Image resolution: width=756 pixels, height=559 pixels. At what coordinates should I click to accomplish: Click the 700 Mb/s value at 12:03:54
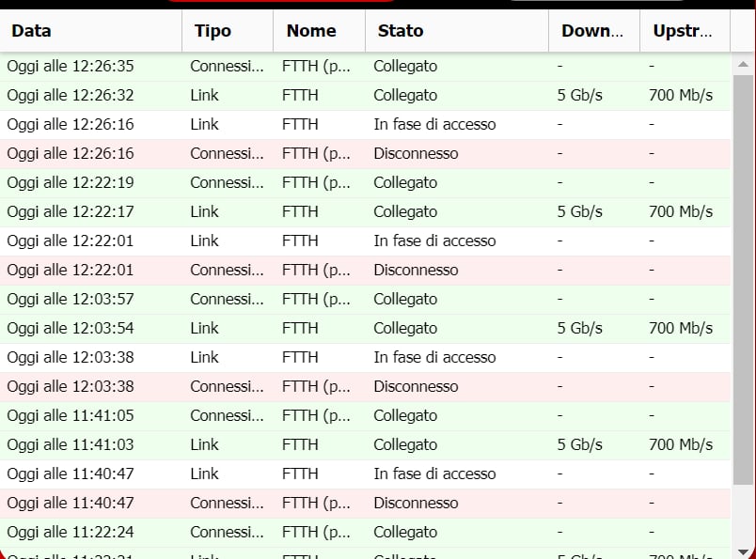click(681, 329)
